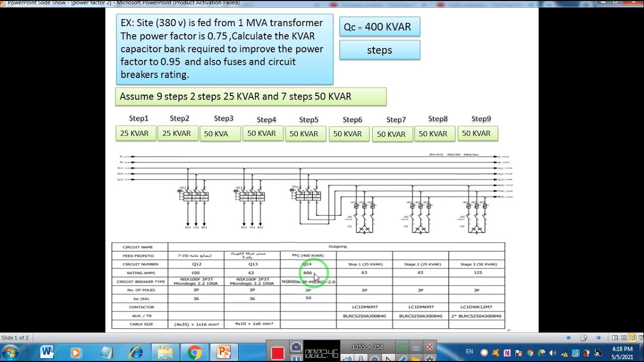Click the Chrome system tray icon

click(529, 353)
